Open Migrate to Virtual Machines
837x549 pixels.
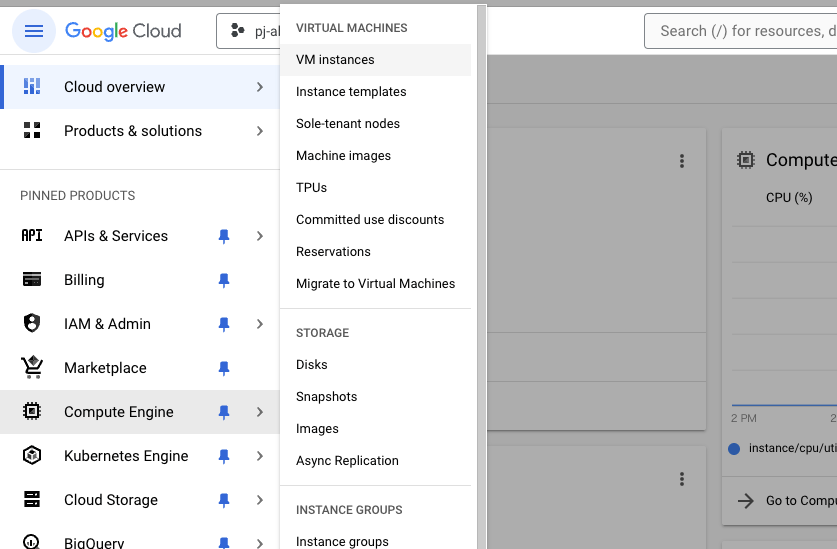375,284
